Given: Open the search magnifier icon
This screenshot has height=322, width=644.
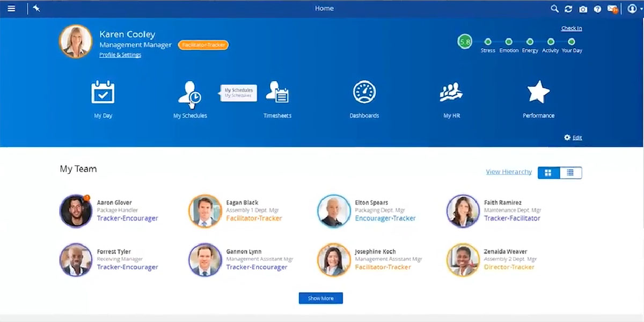Looking at the screenshot, I should pyautogui.click(x=555, y=9).
